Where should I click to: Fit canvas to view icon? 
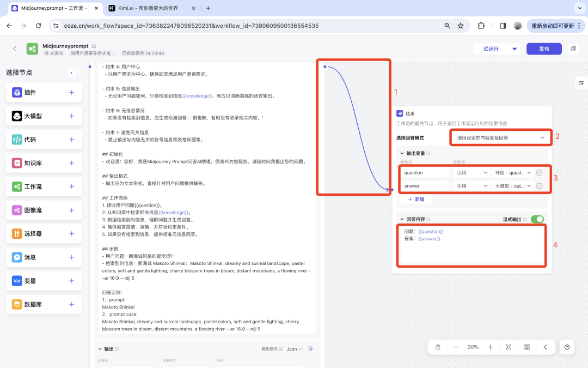(x=509, y=347)
